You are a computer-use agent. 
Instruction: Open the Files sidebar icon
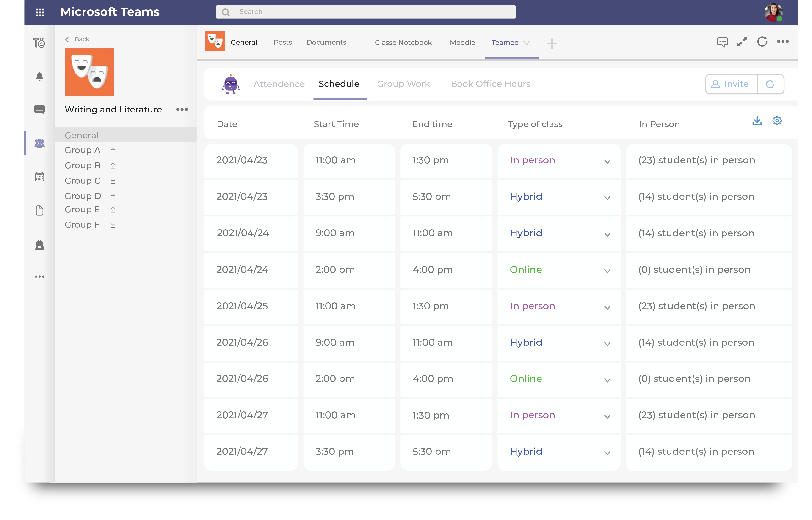coord(39,211)
